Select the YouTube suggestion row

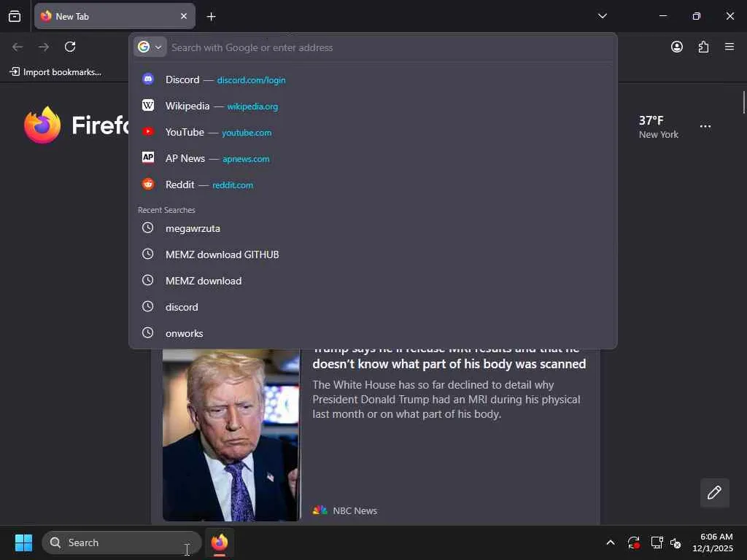pos(373,132)
